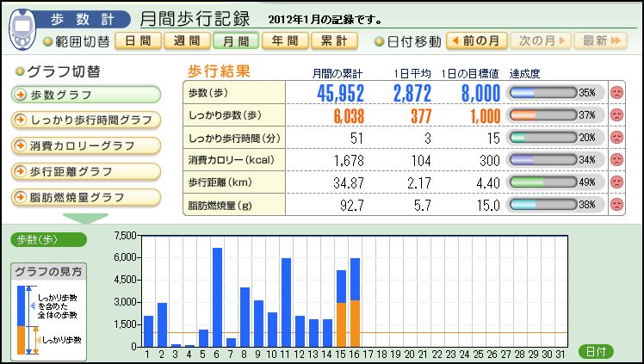Click the 38% fat burn progress bar
This screenshot has width=644, height=364.
click(543, 204)
